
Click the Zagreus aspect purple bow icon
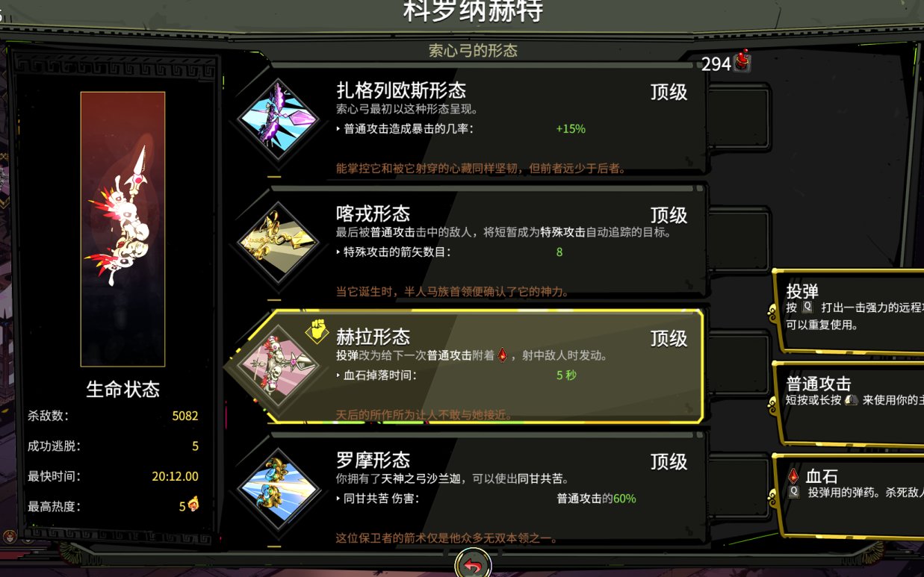pyautogui.click(x=279, y=119)
